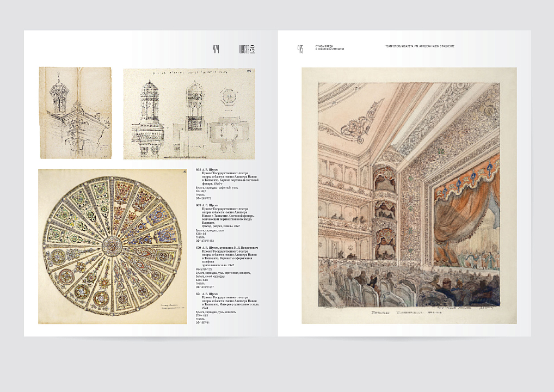
Task: Click page number 475
Action: coord(300,50)
